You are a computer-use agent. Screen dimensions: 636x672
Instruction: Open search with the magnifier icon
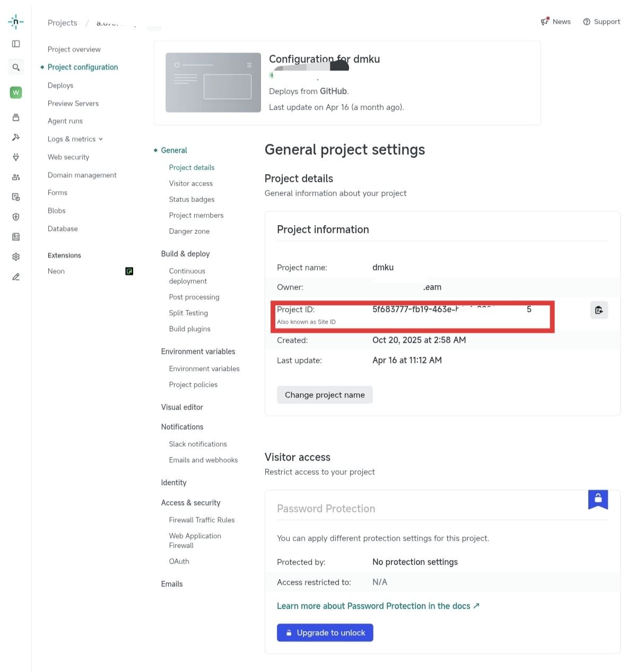pos(16,67)
